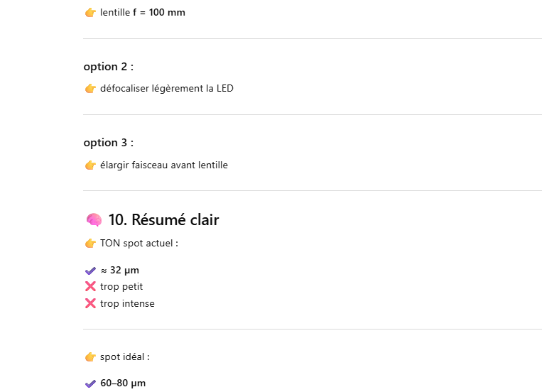Click the "option 3 :" heading
Image resolution: width=542 pixels, height=392 pixels.
[108, 143]
